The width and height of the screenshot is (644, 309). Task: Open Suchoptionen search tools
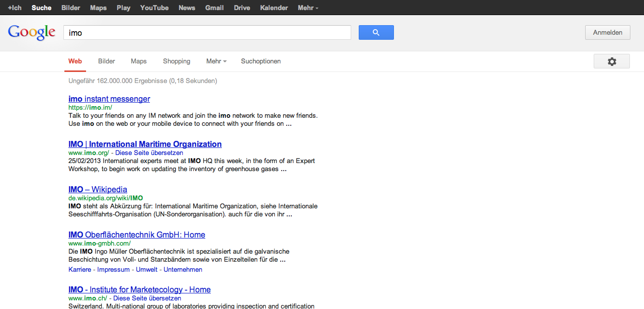[x=261, y=61]
